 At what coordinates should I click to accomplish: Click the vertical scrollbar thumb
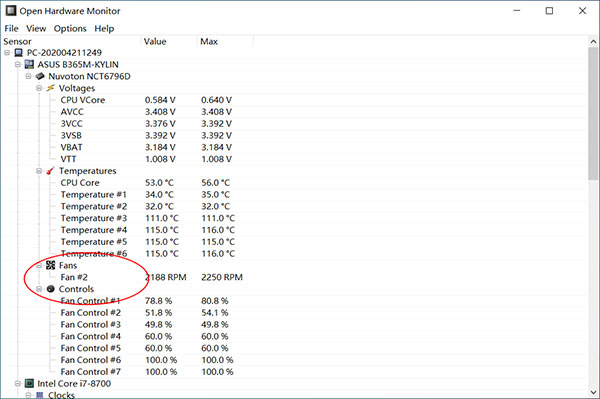(x=593, y=113)
